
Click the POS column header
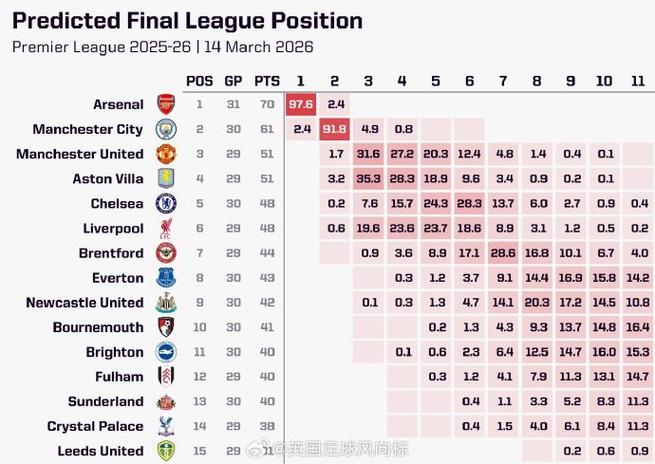click(x=199, y=81)
